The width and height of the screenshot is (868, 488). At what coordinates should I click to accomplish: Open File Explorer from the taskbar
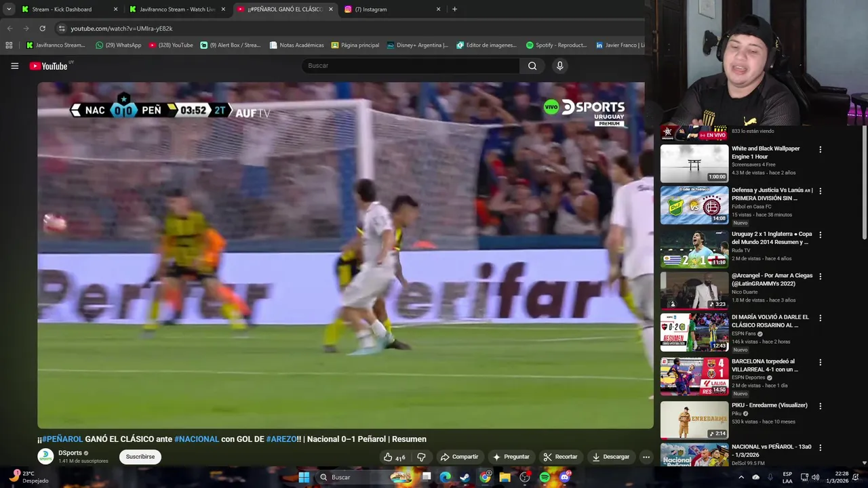pos(505,477)
